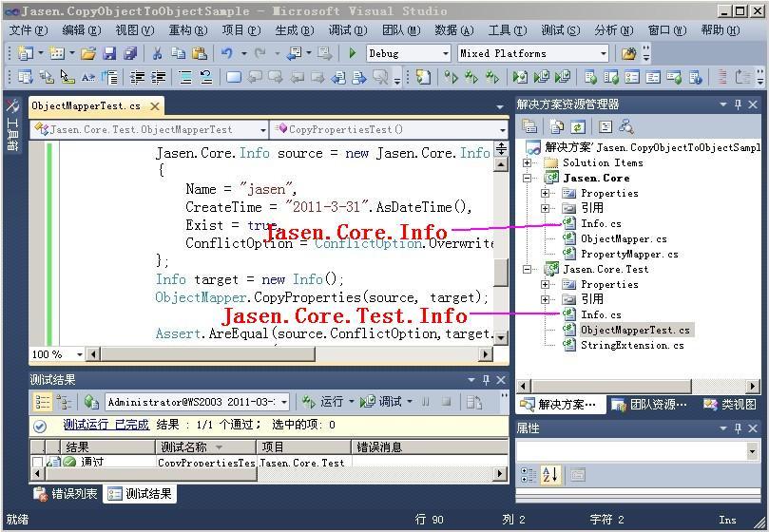Sort by the 测试名称 column header

pos(206,446)
